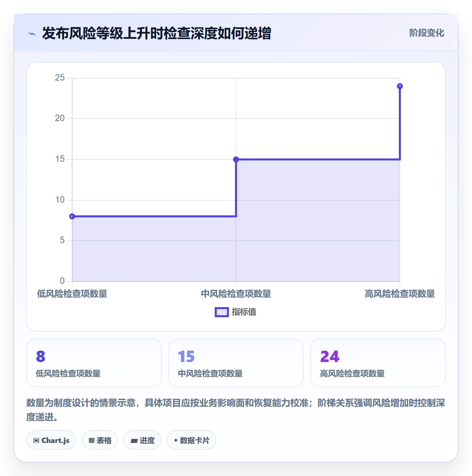This screenshot has width=472, height=476.
Task: Open the card showing 24 高风险检查项数量
Action: tap(378, 363)
